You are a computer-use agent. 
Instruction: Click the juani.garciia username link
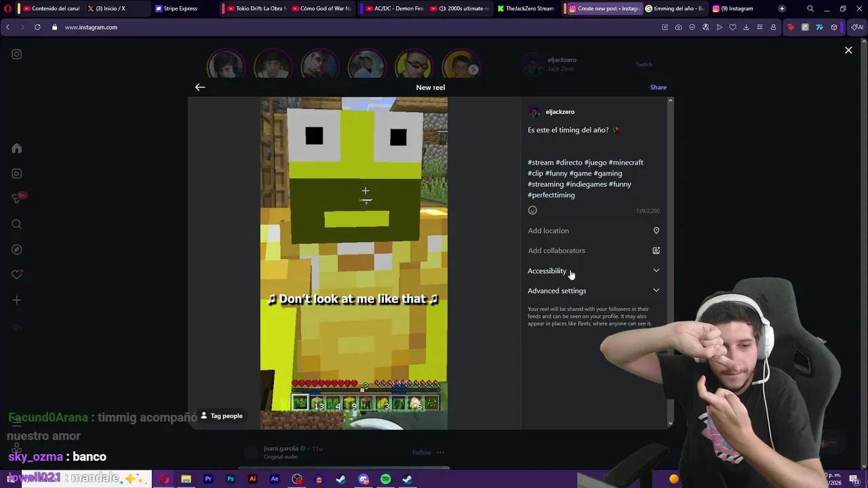pos(281,449)
